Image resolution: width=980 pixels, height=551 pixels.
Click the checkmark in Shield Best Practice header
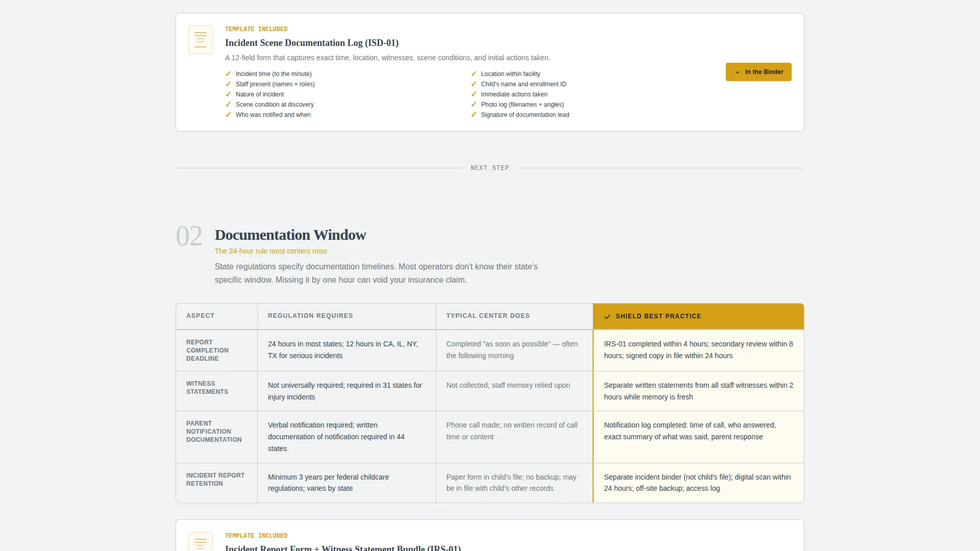607,317
